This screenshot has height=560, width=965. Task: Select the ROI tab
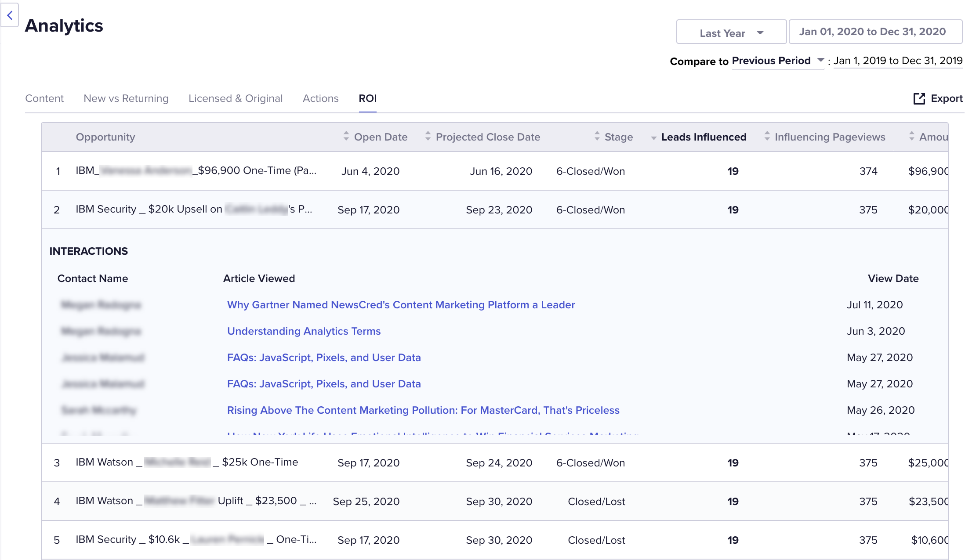point(368,98)
